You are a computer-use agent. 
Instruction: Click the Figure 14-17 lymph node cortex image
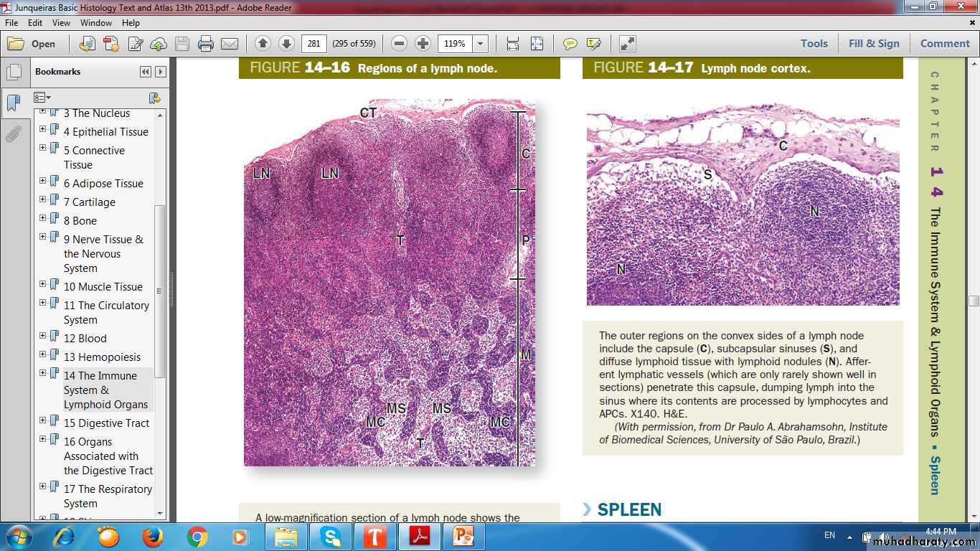click(743, 202)
